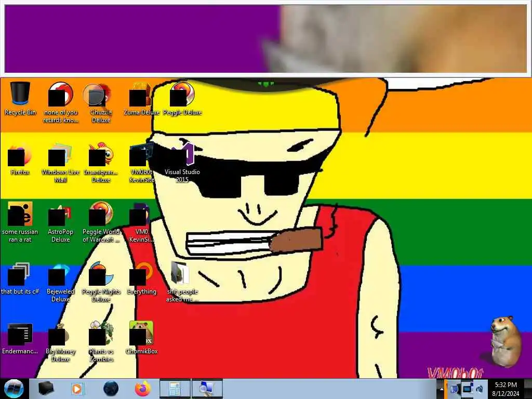Click Firefox pinned on the taskbar

tap(143, 389)
